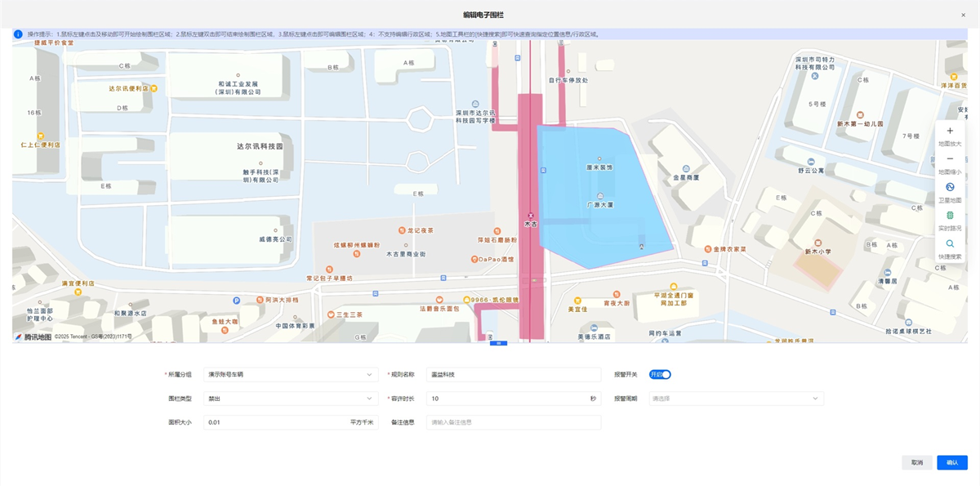
Task: Click the 法爵音乐面包 map label
Action: coord(439,309)
